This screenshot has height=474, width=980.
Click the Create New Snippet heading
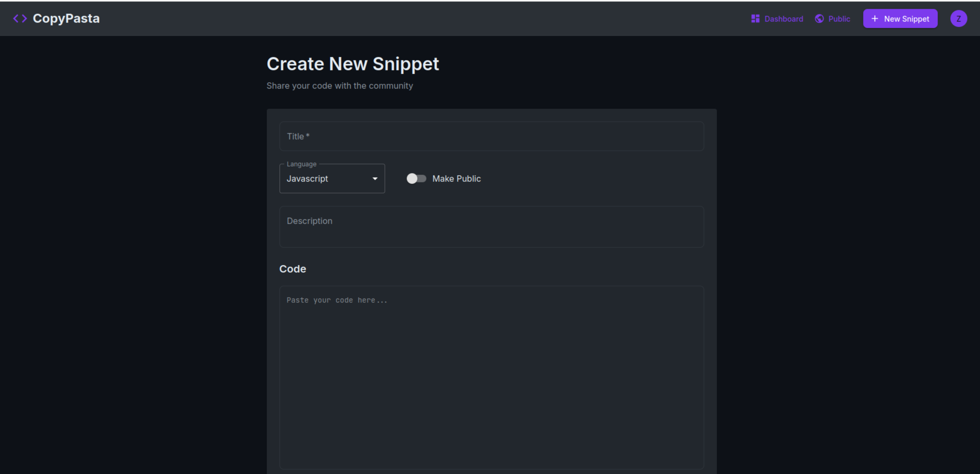coord(352,64)
